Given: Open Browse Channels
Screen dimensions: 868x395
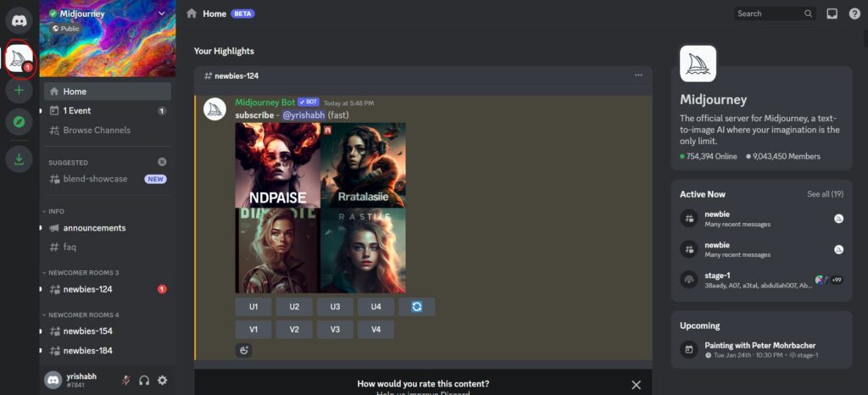Looking at the screenshot, I should 108,130.
